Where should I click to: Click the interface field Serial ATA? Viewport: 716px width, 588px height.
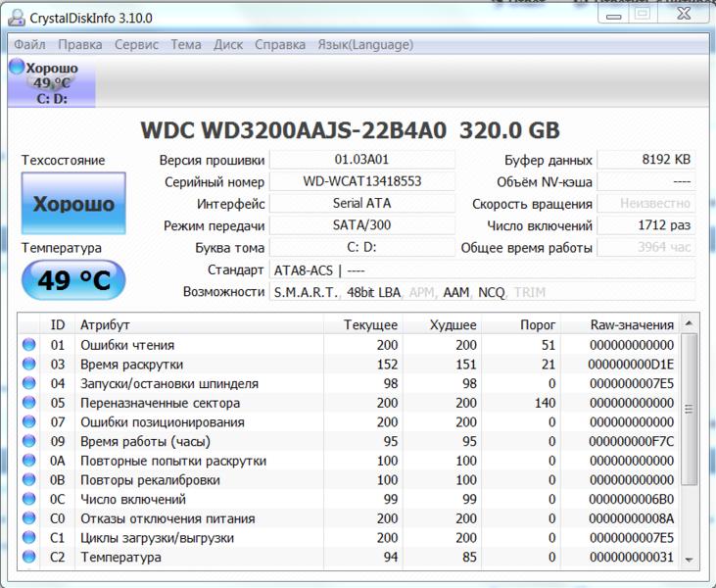tap(362, 203)
